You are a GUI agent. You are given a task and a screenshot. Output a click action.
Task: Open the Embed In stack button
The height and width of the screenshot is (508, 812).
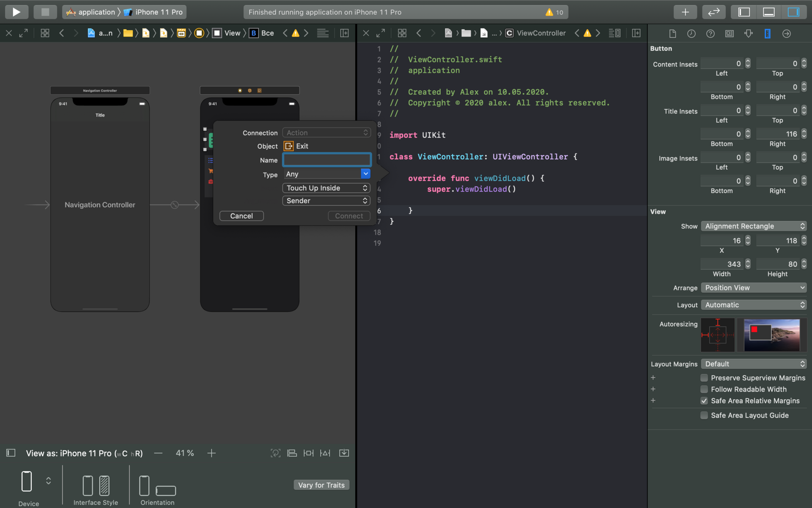point(344,453)
